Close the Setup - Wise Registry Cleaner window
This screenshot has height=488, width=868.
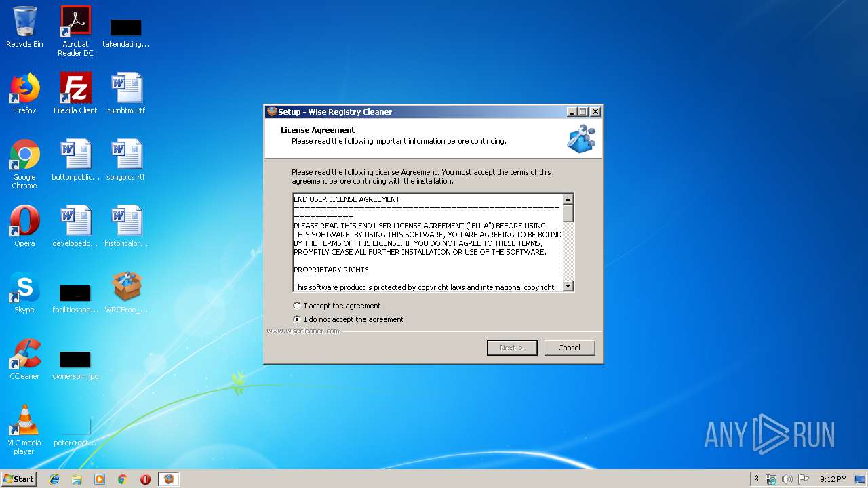tap(595, 112)
